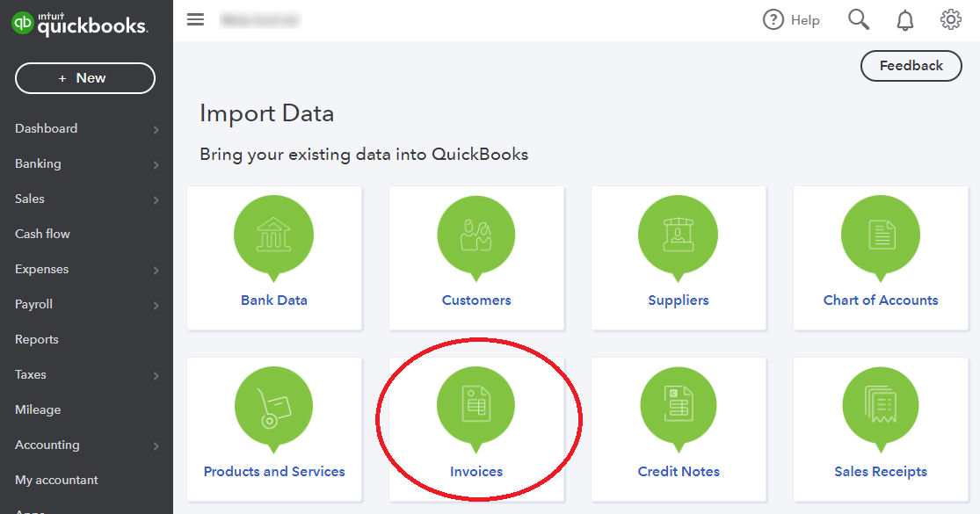Screen dimensions: 980x514
Task: Open the Invoices import link
Action: click(476, 472)
